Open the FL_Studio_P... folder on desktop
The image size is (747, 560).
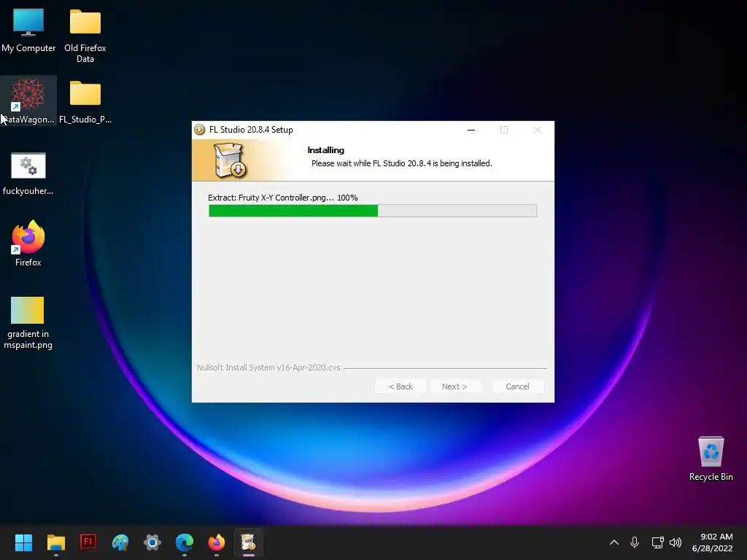pyautogui.click(x=85, y=101)
